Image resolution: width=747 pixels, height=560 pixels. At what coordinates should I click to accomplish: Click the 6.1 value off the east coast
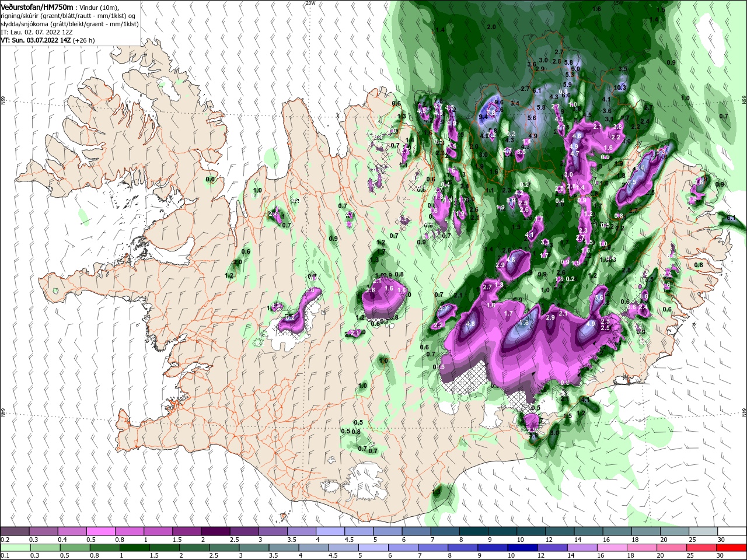[x=731, y=218]
